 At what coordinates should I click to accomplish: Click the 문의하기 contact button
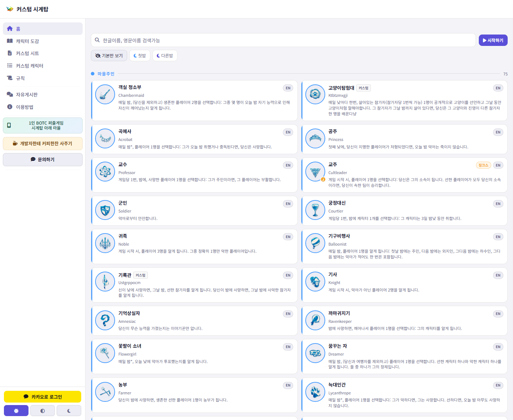point(43,160)
